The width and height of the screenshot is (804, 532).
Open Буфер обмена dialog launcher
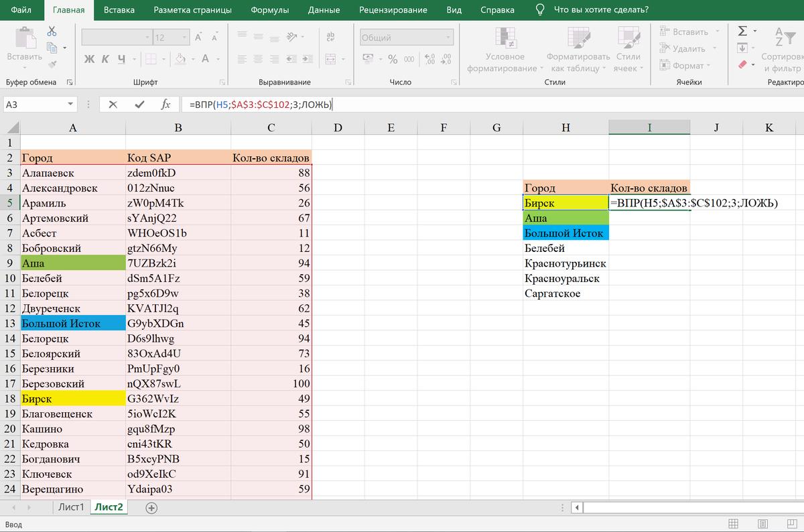70,82
